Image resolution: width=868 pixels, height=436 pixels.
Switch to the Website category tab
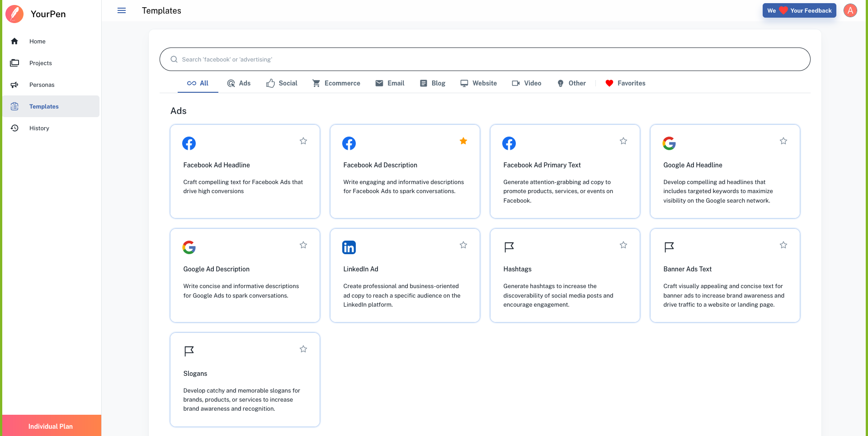(478, 83)
